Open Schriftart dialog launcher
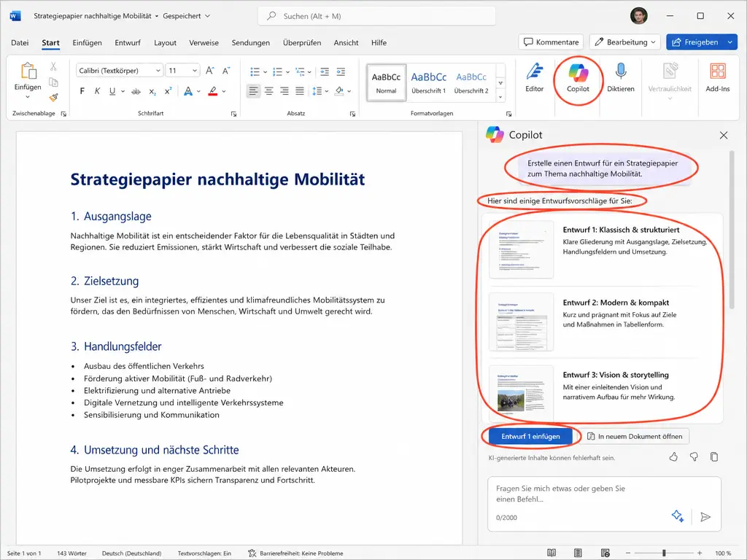 tap(233, 114)
